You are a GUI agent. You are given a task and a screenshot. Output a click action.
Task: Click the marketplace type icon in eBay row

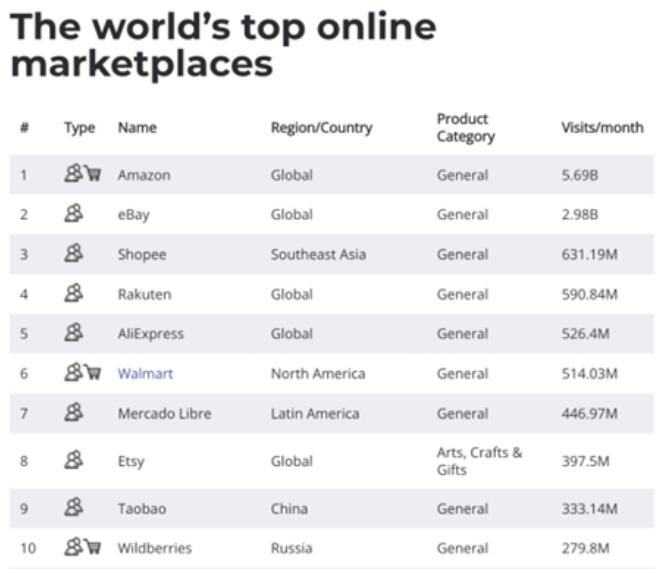click(x=73, y=214)
